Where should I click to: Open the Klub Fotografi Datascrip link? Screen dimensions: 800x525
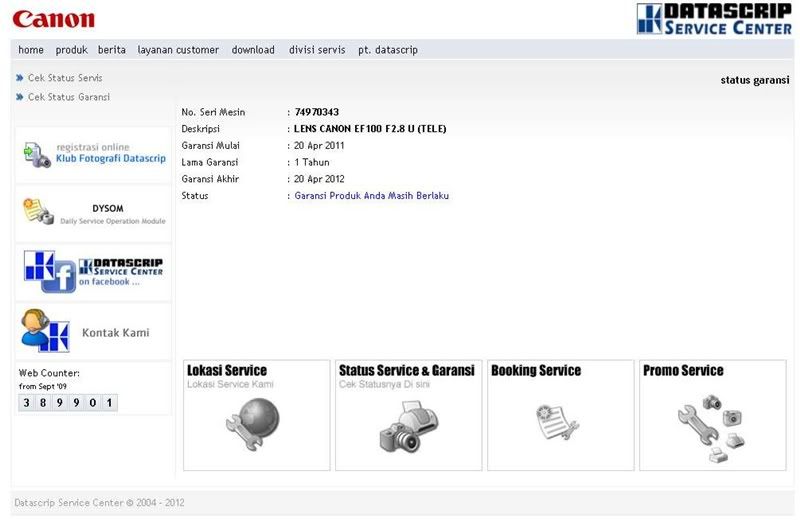point(111,159)
